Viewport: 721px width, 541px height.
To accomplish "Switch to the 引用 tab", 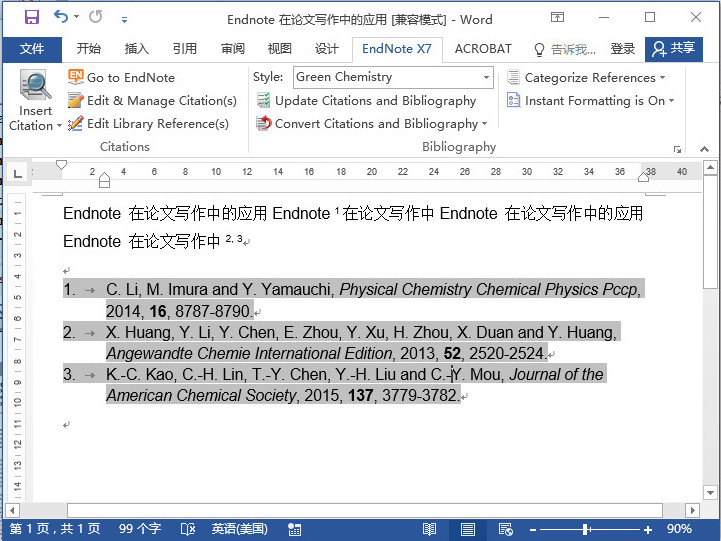I will 184,49.
